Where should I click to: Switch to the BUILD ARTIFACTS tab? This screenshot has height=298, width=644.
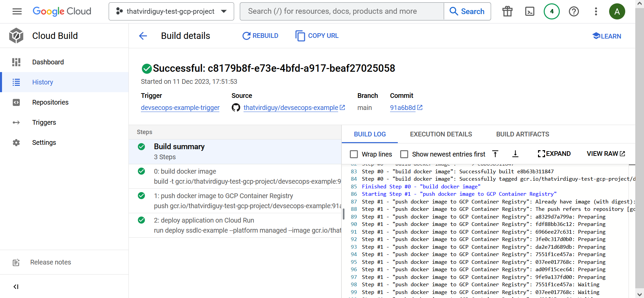click(x=523, y=134)
